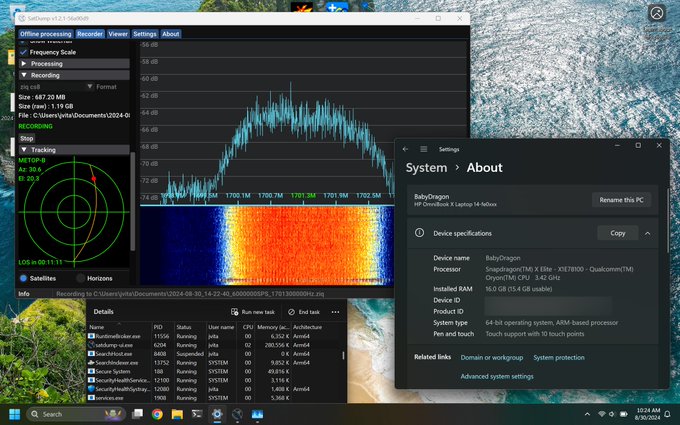Collapse the Tracking section
The image size is (680, 425).
pos(74,150)
